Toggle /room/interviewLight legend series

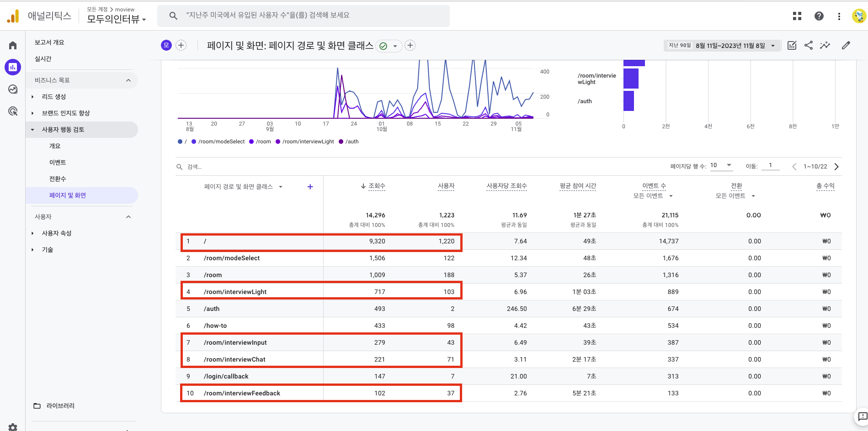[304, 142]
